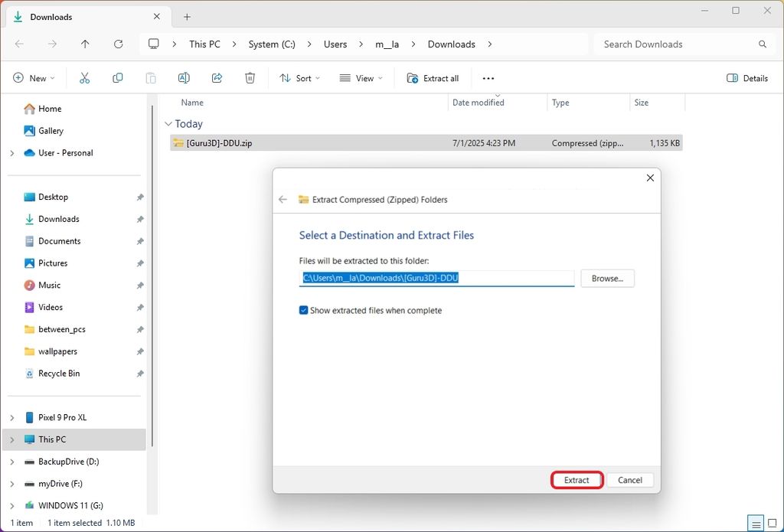Click the Share icon in toolbar
Viewport: 784px width, 532px height.
point(217,78)
